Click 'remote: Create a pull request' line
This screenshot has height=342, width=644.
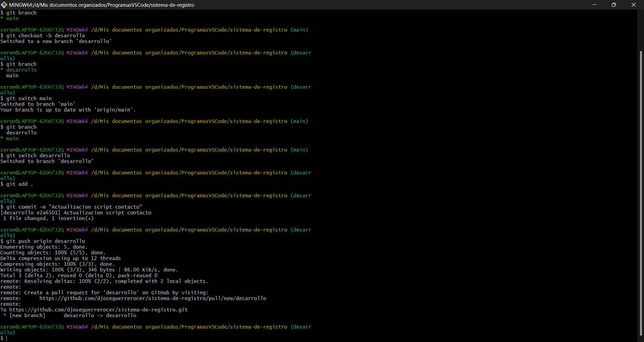tap(104, 293)
